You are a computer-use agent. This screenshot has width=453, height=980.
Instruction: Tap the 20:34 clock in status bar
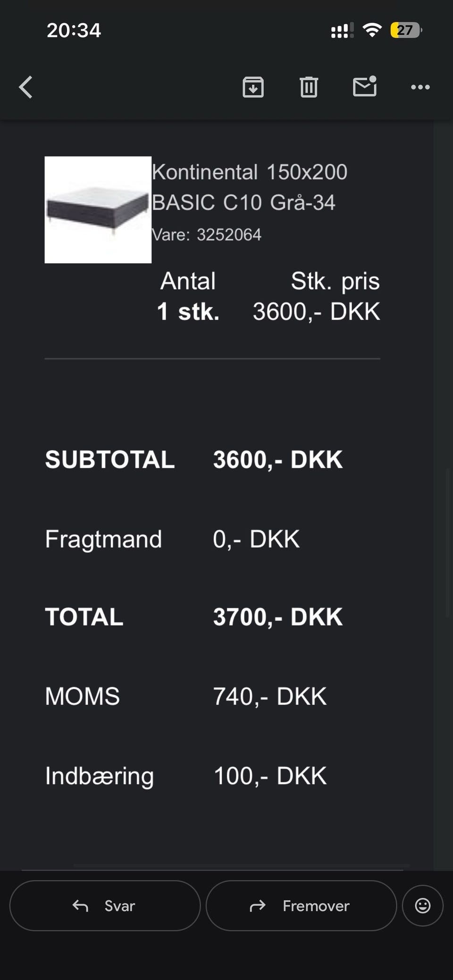point(74,31)
